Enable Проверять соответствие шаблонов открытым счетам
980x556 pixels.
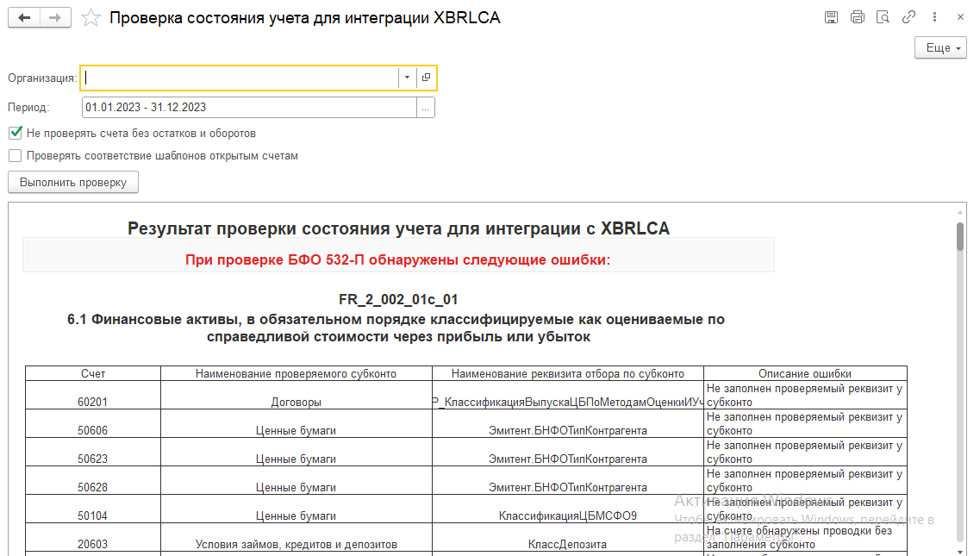(x=16, y=155)
